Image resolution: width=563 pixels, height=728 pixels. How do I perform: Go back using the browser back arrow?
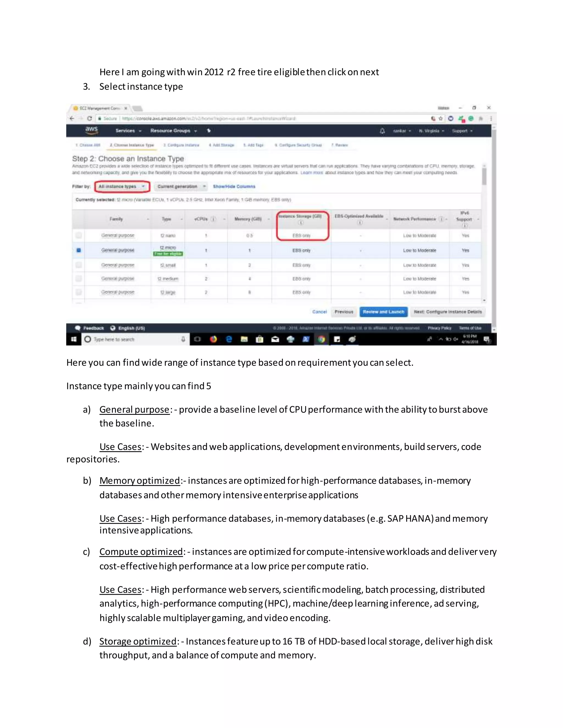coord(72,118)
